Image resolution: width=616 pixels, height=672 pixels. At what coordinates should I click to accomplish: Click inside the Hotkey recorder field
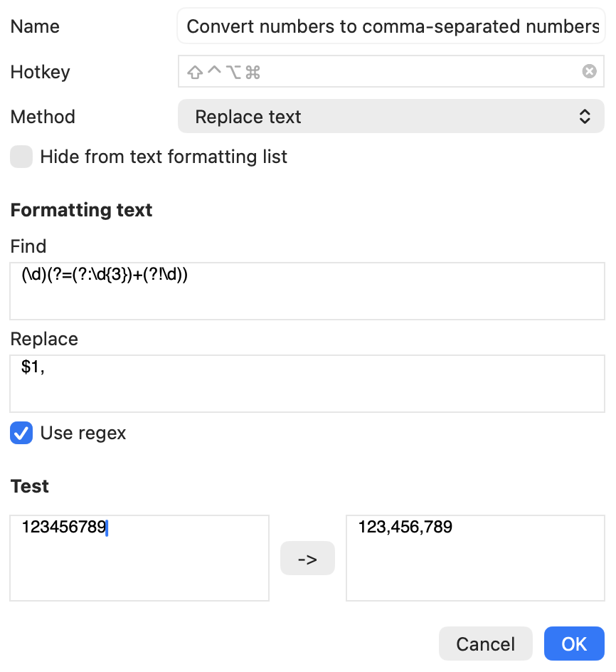(x=391, y=71)
